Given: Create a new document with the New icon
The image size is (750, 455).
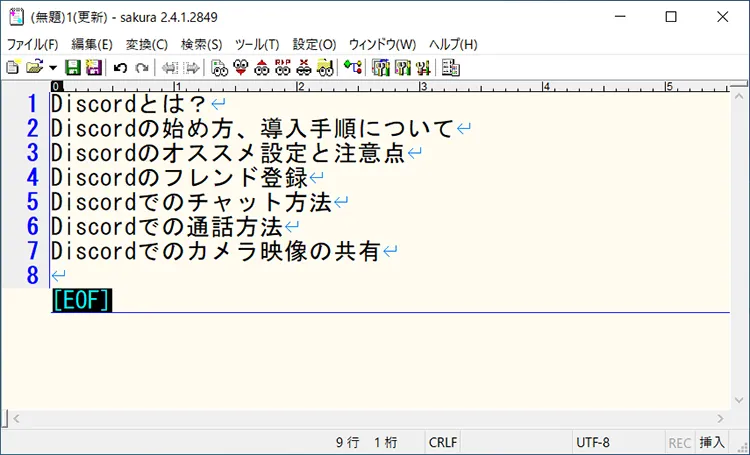Looking at the screenshot, I should 13,67.
